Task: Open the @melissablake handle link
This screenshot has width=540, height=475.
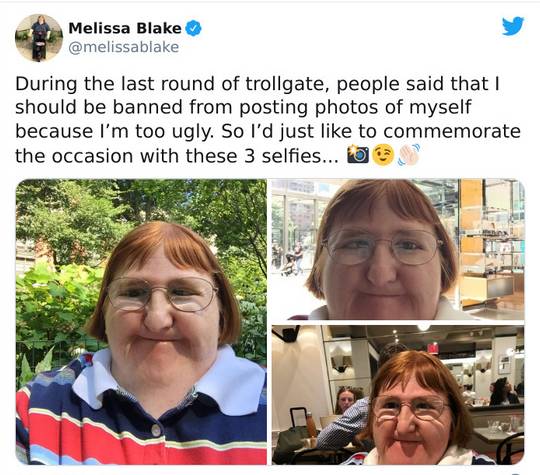Action: 124,47
